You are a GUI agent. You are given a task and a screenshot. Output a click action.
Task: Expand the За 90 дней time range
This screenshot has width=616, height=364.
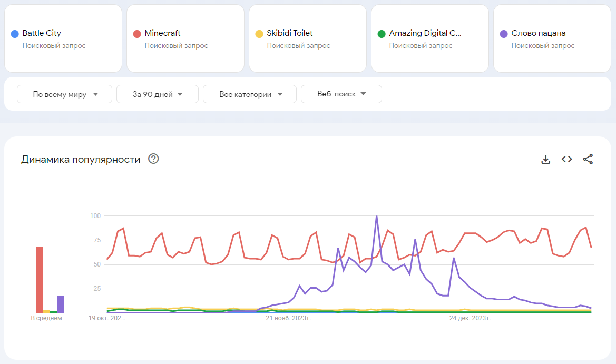coord(158,94)
